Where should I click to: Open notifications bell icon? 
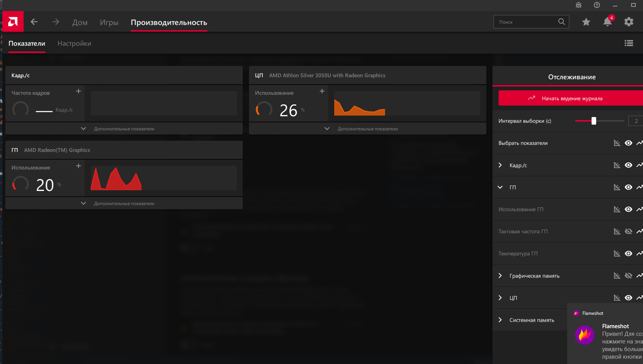608,22
